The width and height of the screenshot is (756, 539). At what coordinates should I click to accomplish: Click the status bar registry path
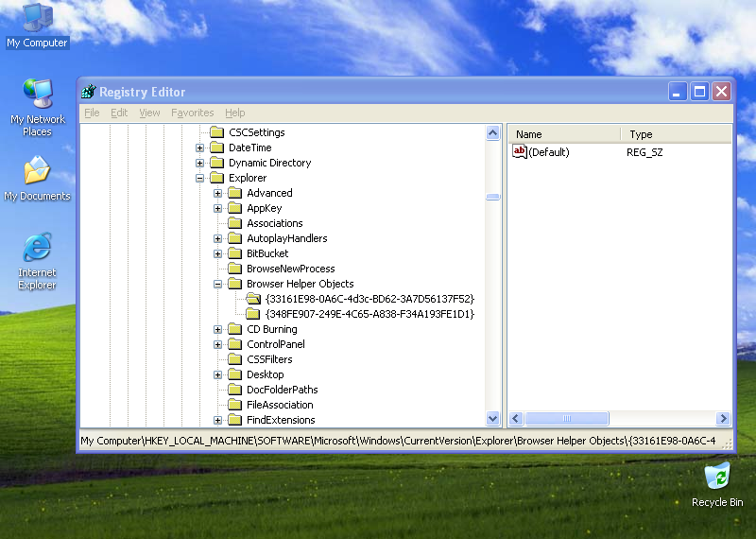pos(398,441)
